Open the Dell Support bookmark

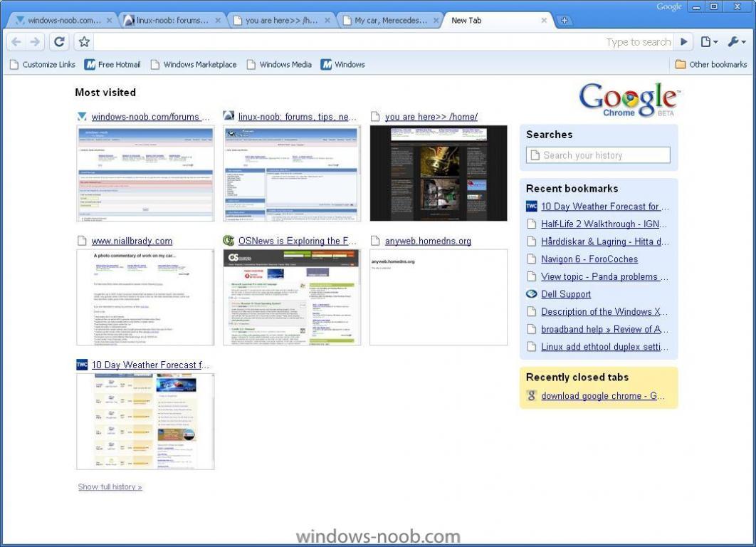(565, 294)
